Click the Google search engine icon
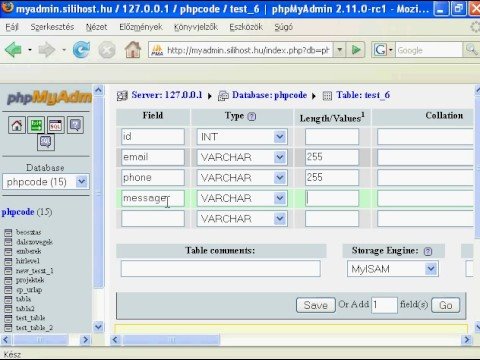480x360 pixels. [380, 50]
